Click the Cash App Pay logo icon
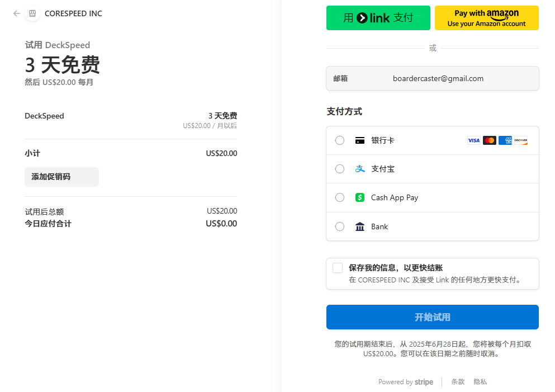 pos(359,197)
